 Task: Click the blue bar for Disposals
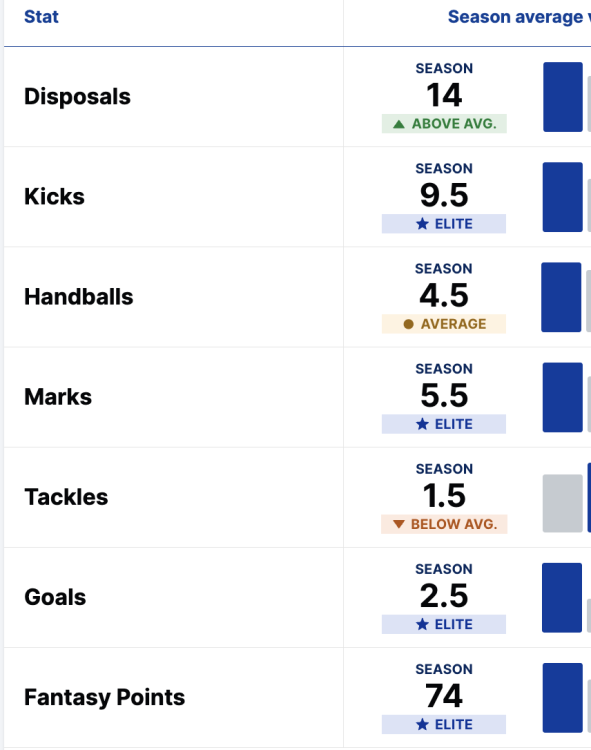coord(563,97)
